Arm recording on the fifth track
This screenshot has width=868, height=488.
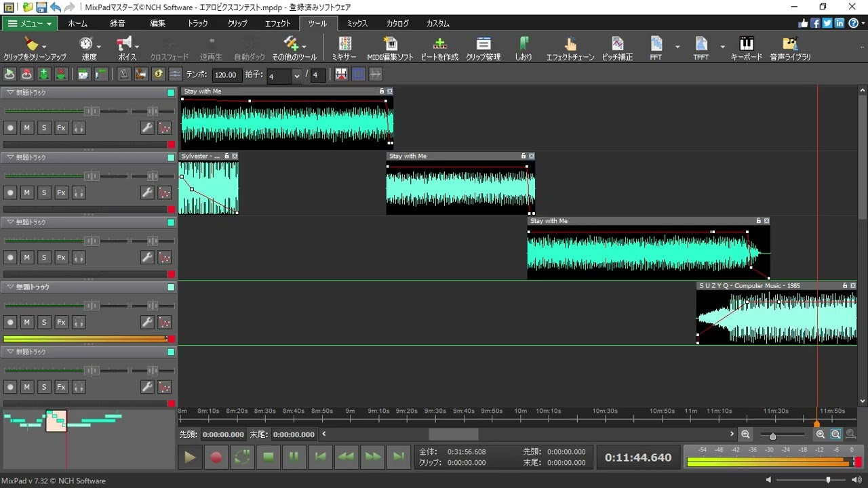coord(10,387)
